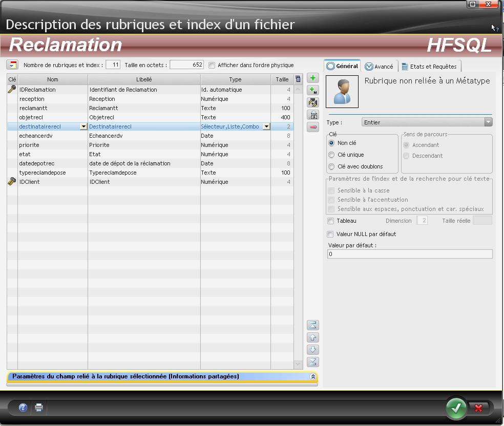Check Valeur NULL par défaut

tap(330, 234)
